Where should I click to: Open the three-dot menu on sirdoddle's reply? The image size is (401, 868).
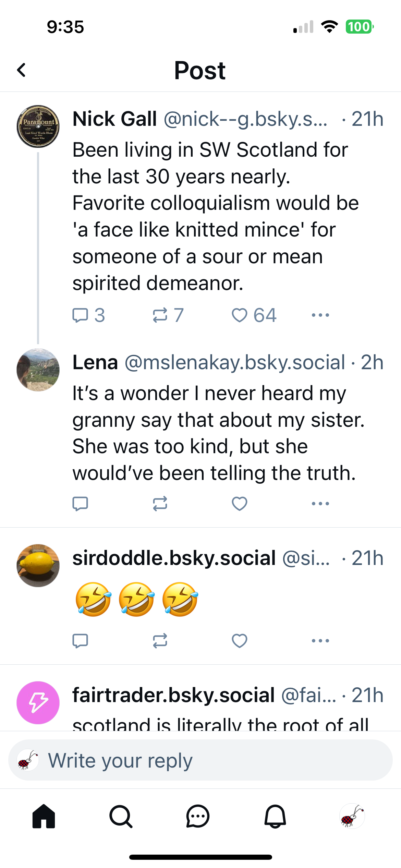320,640
